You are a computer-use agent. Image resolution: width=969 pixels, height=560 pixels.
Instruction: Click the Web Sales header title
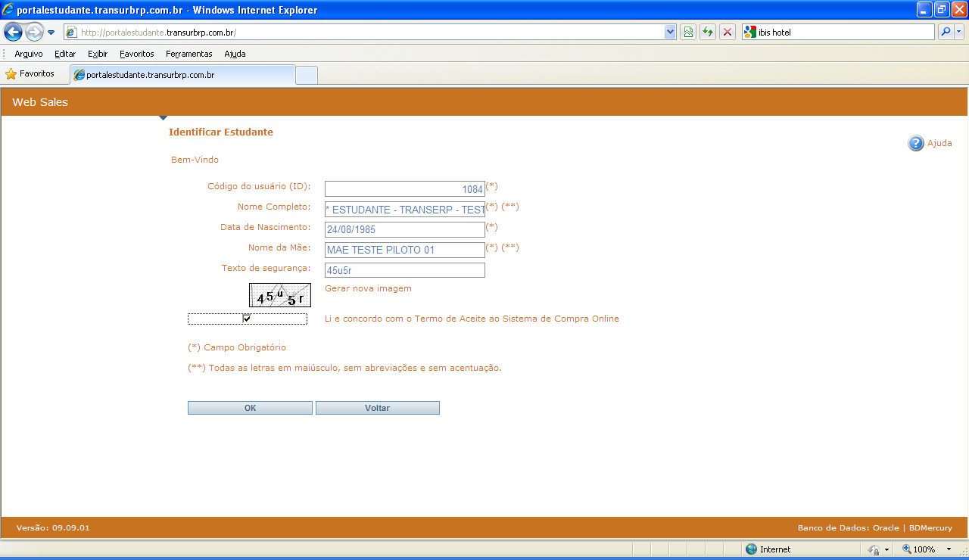40,102
